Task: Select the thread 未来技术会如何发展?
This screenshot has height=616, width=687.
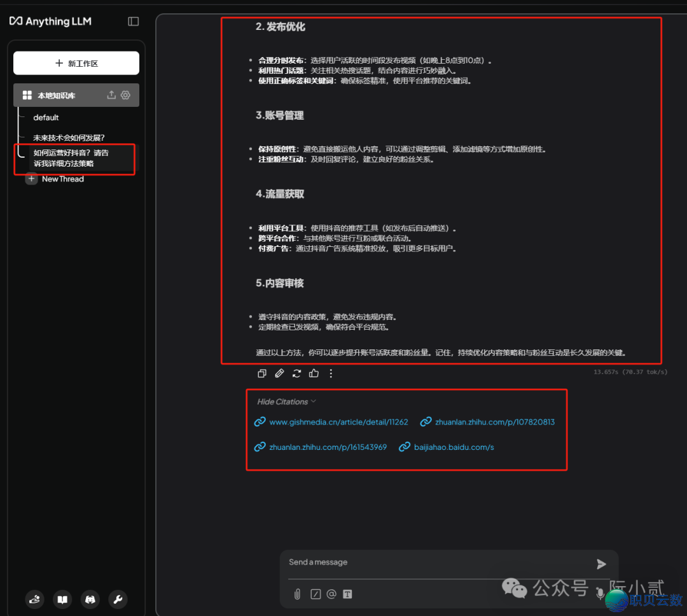Action: 69,137
